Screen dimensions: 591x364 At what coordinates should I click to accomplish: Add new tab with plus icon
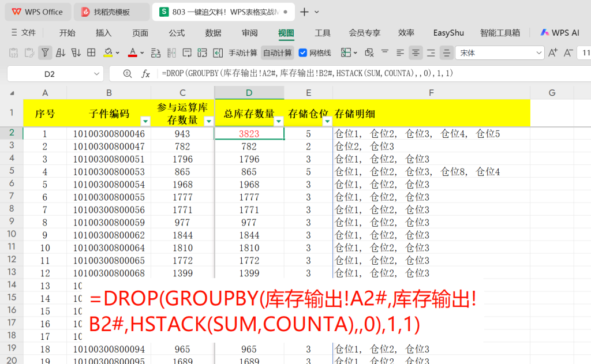pos(304,12)
